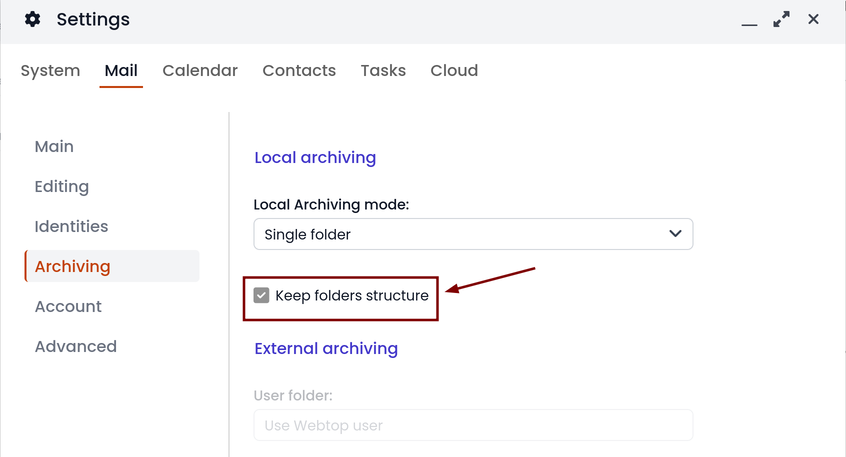The height and width of the screenshot is (457, 846).
Task: Switch to the Tasks tab
Action: (x=383, y=71)
